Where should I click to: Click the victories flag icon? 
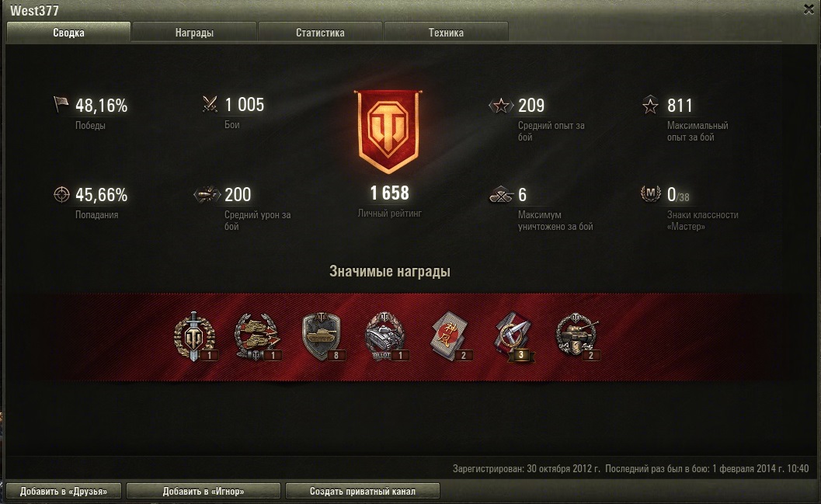pyautogui.click(x=61, y=104)
